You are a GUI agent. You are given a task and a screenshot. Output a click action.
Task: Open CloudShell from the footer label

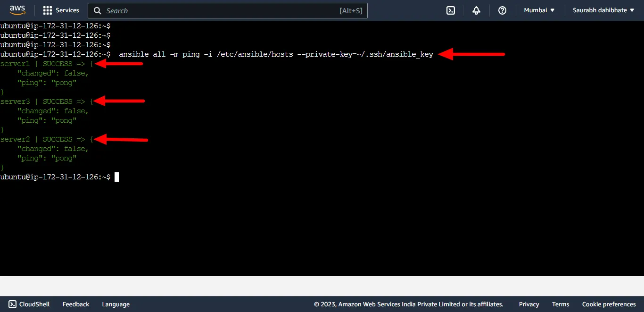tap(34, 304)
